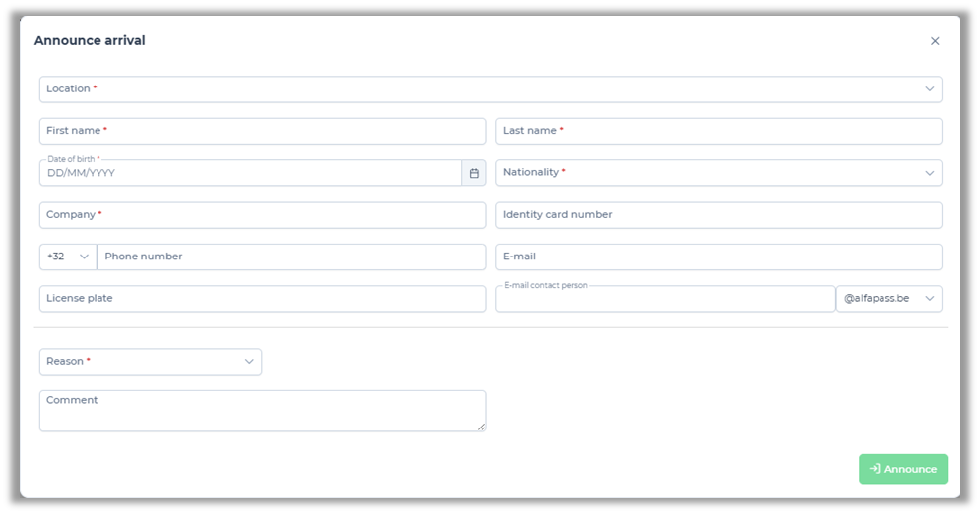Click the License plate field
Screen dimensions: 980x514
tap(262, 299)
